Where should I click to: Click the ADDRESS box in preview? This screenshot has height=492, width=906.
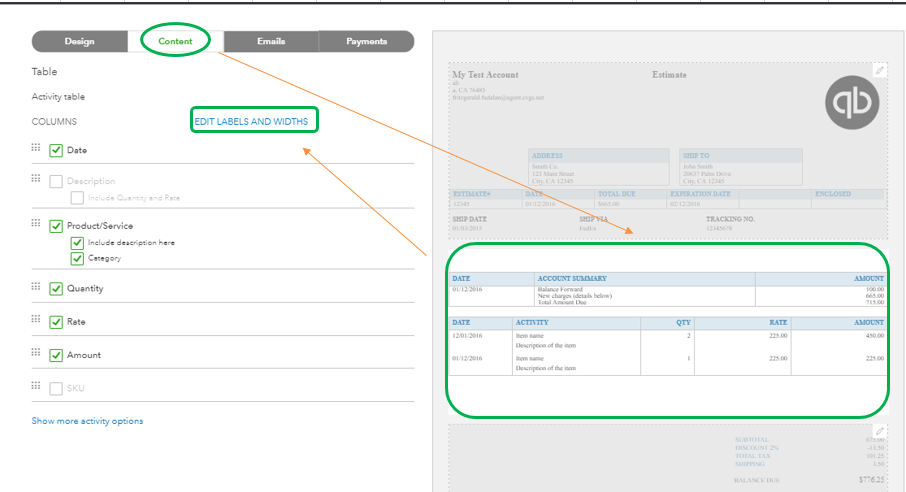[599, 167]
